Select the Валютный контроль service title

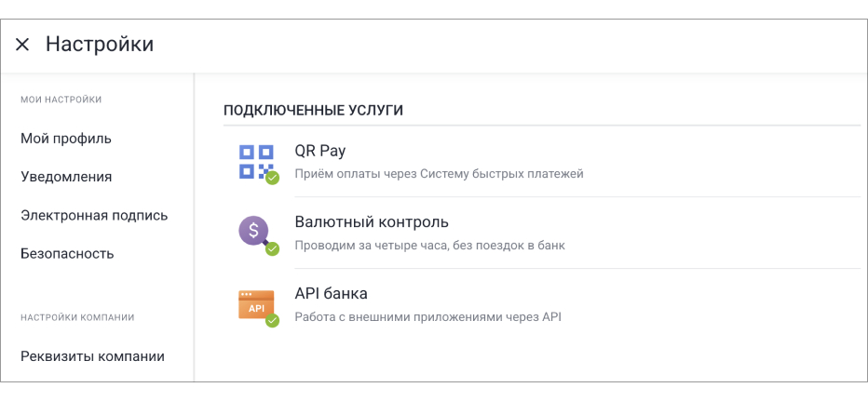372,222
